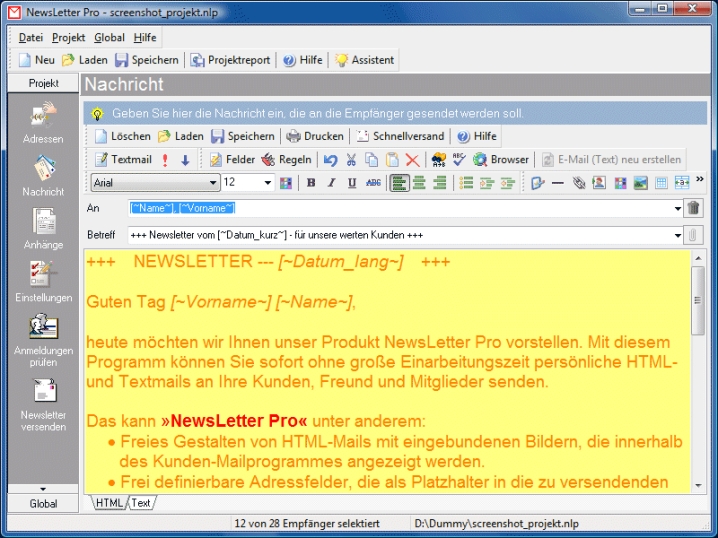Click the scissors cut icon
Image resolution: width=718 pixels, height=538 pixels.
[x=351, y=159]
